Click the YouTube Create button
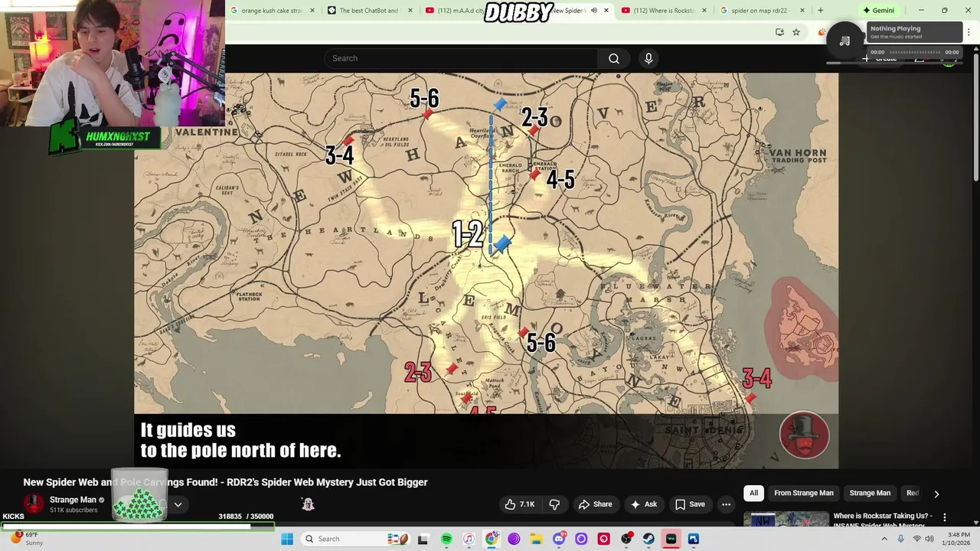 [x=880, y=59]
